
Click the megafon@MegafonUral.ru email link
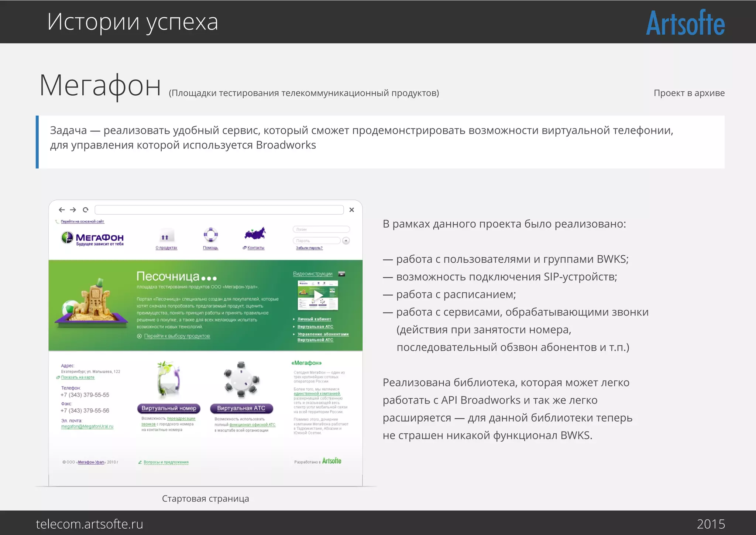(x=87, y=426)
